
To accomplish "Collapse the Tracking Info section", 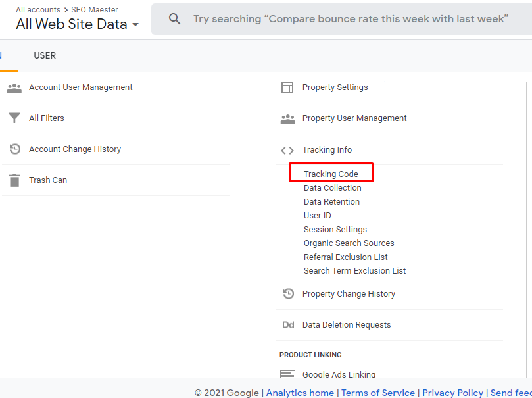I will pyautogui.click(x=327, y=149).
